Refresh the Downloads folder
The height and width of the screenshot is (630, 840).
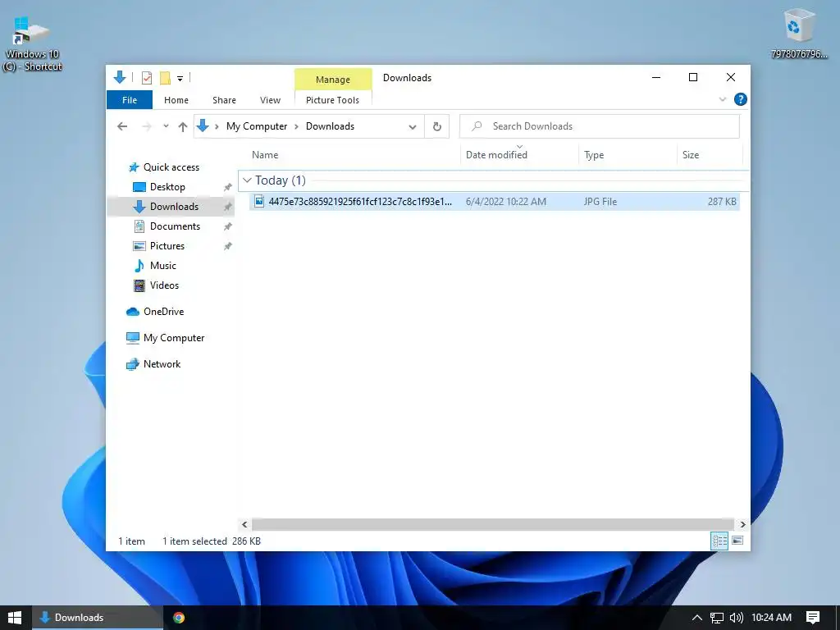(x=437, y=126)
